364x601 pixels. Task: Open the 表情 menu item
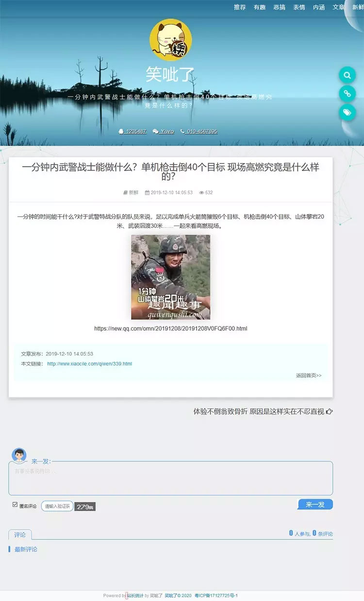coord(299,7)
